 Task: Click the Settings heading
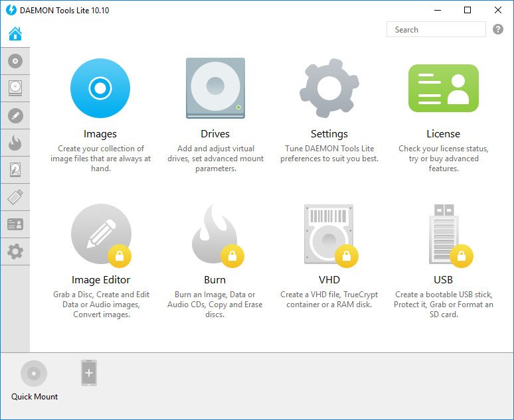329,134
